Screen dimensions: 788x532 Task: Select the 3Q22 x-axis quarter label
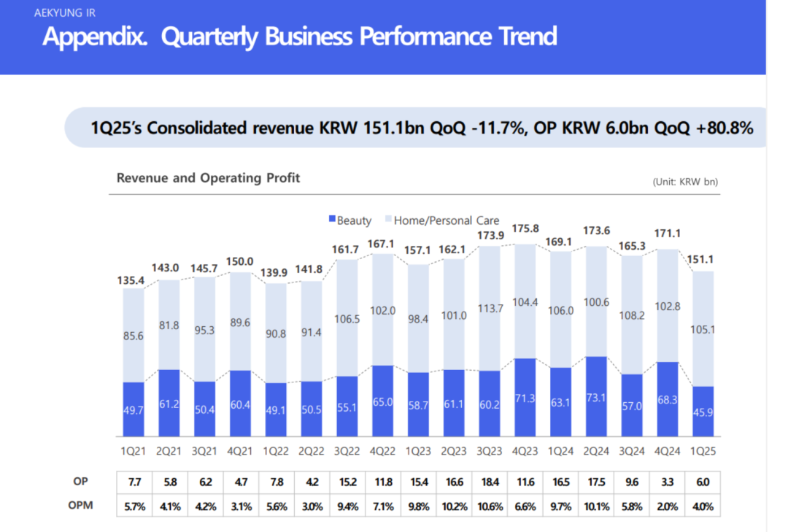[347, 452]
